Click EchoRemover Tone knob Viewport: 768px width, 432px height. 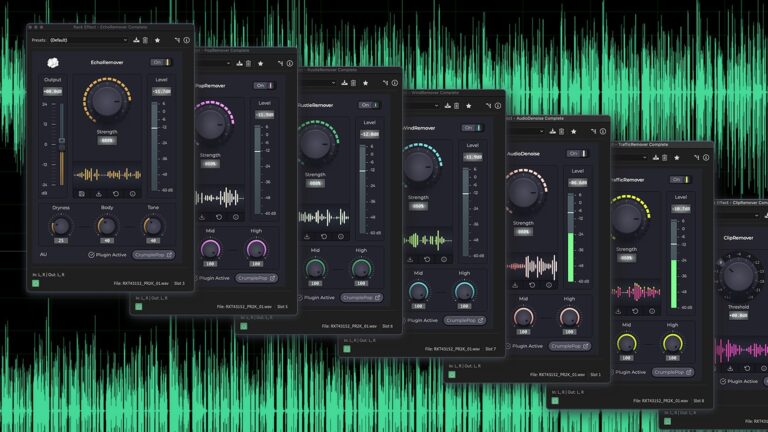153,226
